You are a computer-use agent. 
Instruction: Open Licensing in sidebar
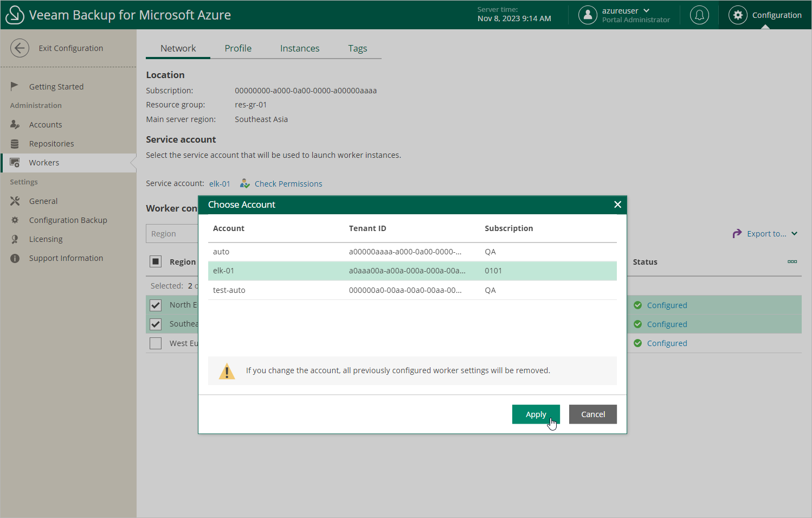click(46, 239)
